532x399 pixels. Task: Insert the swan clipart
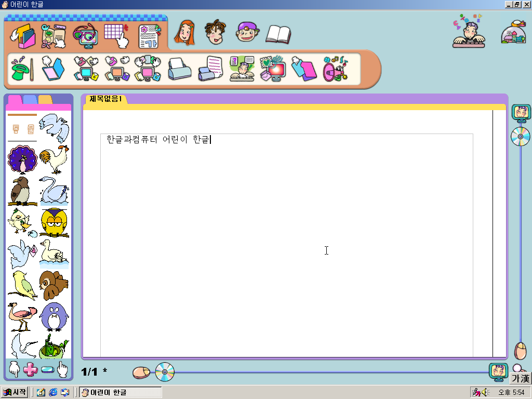click(x=54, y=191)
